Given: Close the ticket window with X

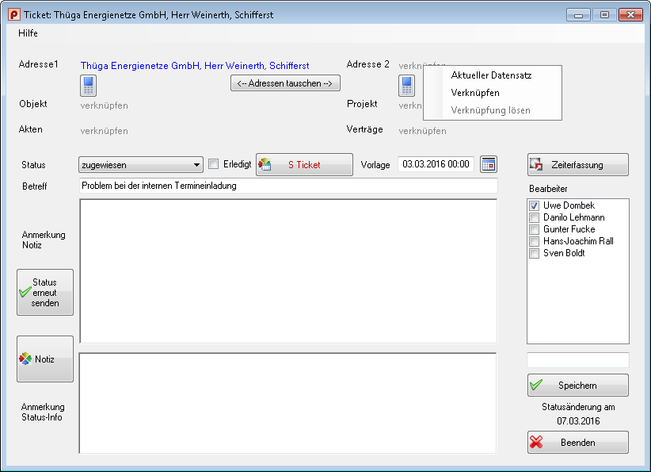Looking at the screenshot, I should pyautogui.click(x=630, y=15).
